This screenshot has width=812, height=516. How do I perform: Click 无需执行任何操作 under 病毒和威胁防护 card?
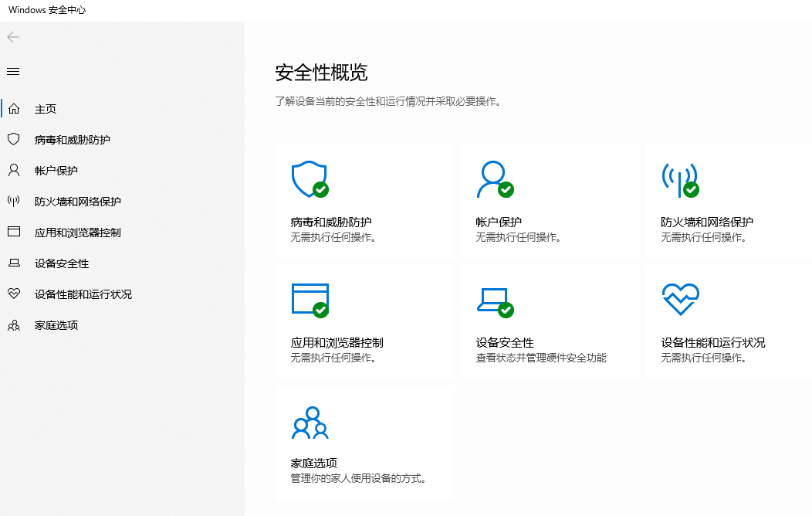[333, 237]
